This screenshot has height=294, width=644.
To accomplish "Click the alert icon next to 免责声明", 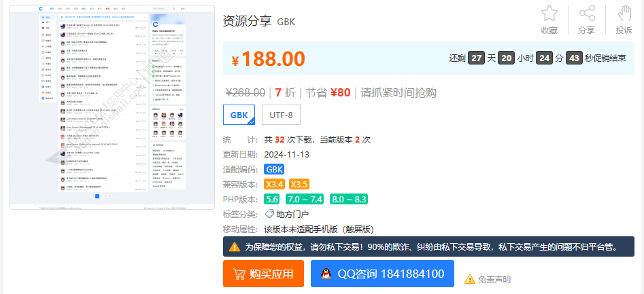I will [470, 279].
